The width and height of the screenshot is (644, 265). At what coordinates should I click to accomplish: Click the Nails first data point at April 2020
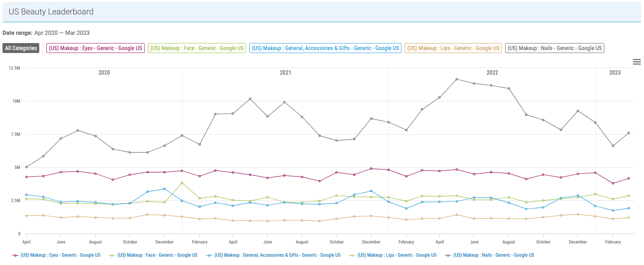point(26,167)
